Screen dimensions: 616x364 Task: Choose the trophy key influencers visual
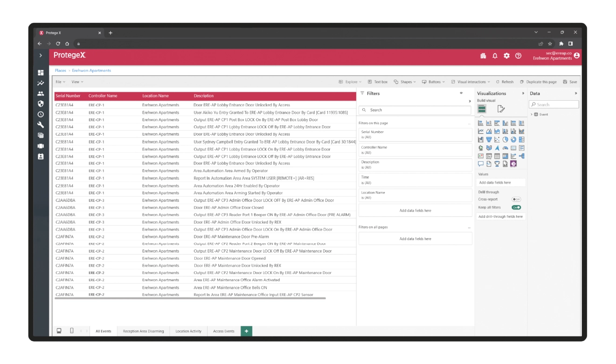497,164
